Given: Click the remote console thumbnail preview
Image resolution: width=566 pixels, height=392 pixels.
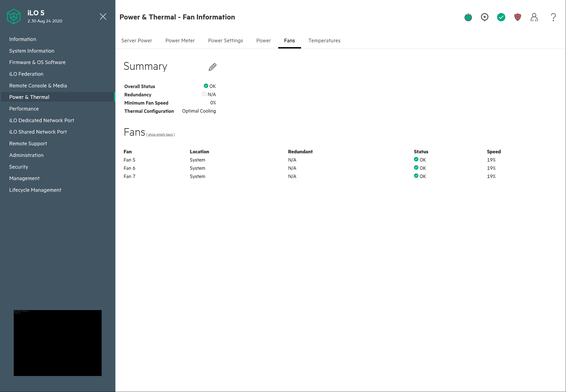Looking at the screenshot, I should 57,343.
